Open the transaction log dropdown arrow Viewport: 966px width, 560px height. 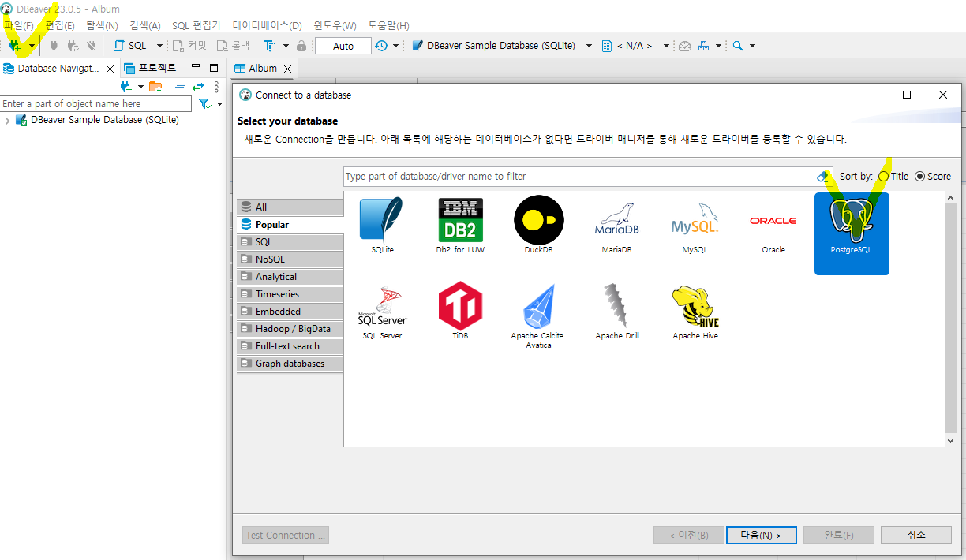396,46
